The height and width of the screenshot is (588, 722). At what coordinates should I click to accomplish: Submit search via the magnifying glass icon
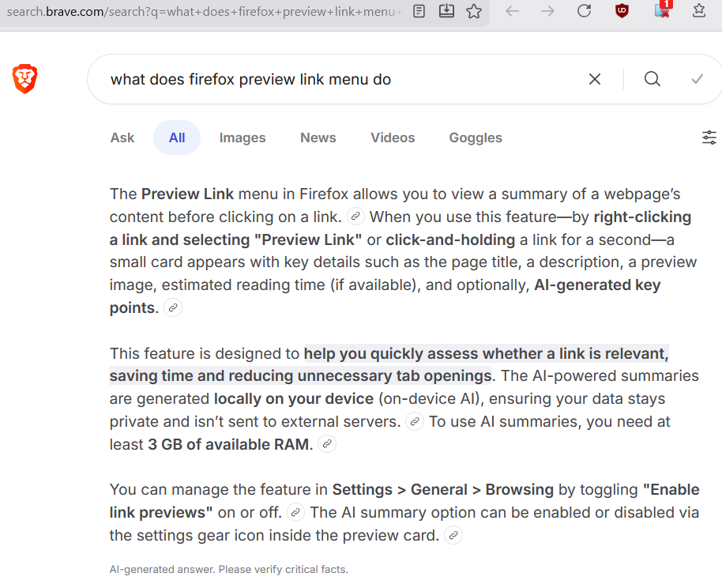[x=652, y=79]
